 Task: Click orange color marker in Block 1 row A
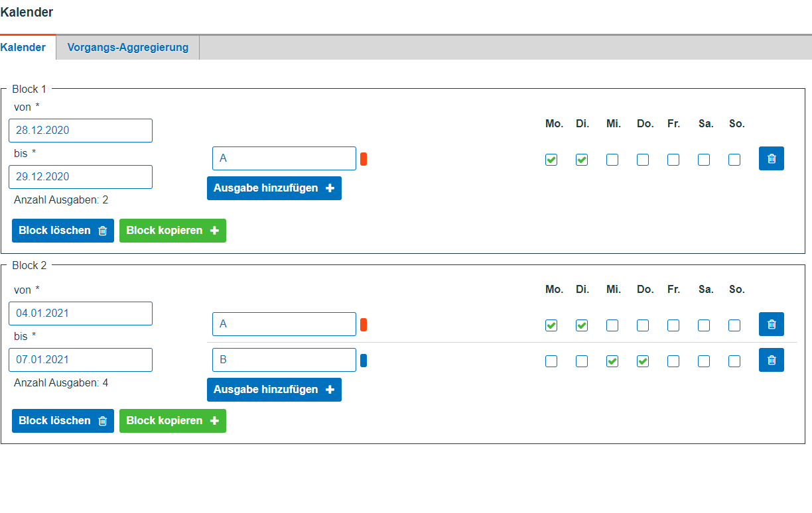tap(364, 159)
